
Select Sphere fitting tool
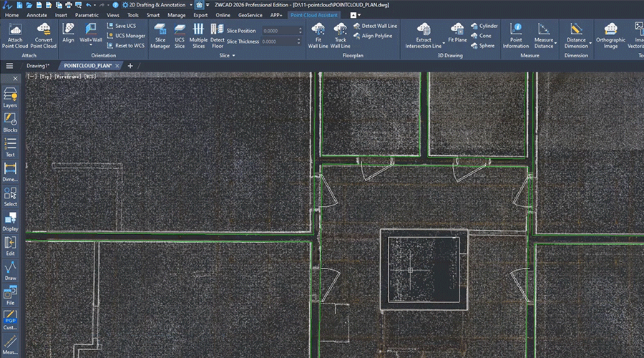(482, 46)
